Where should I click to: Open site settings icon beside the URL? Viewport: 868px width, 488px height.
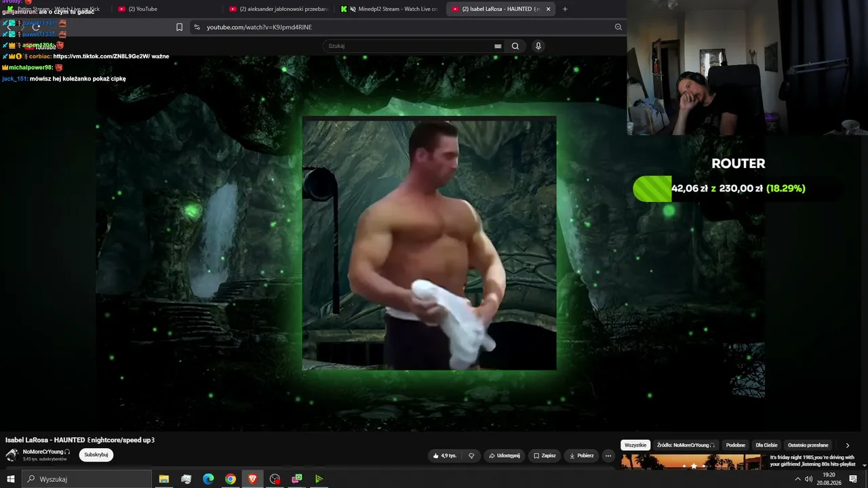point(197,27)
